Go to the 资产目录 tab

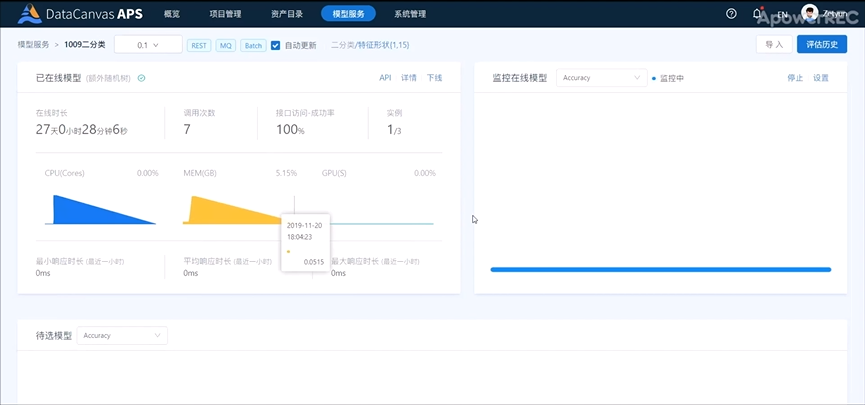287,14
